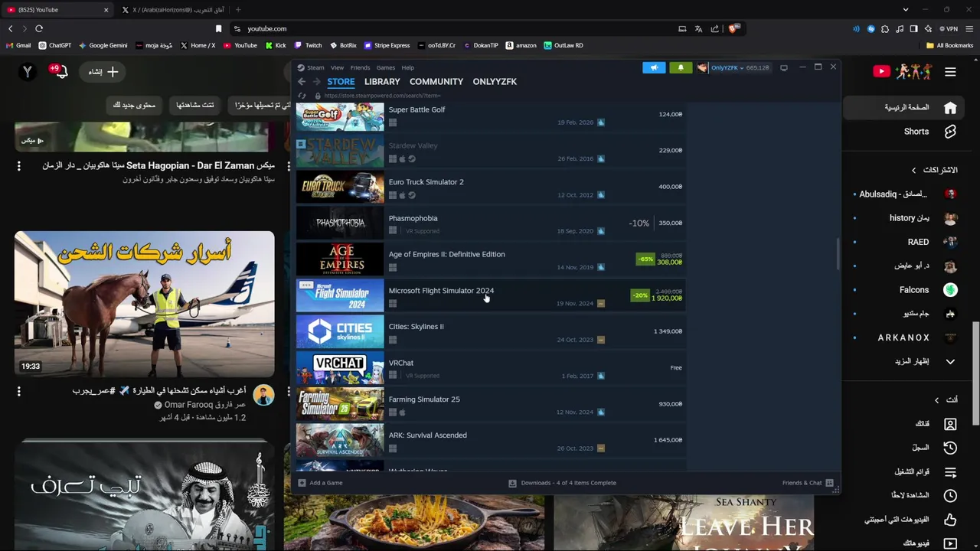Open options menu for Seta Hagopian video
This screenshot has width=980, height=551.
[19, 165]
